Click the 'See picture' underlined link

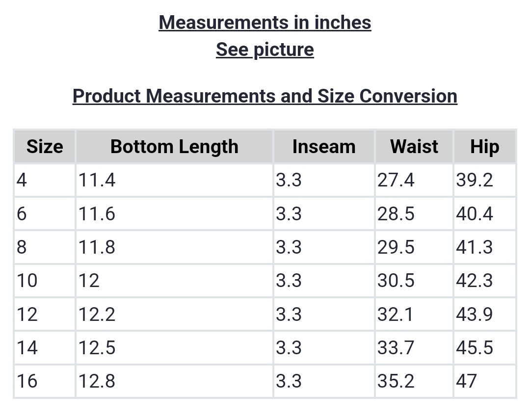click(265, 50)
